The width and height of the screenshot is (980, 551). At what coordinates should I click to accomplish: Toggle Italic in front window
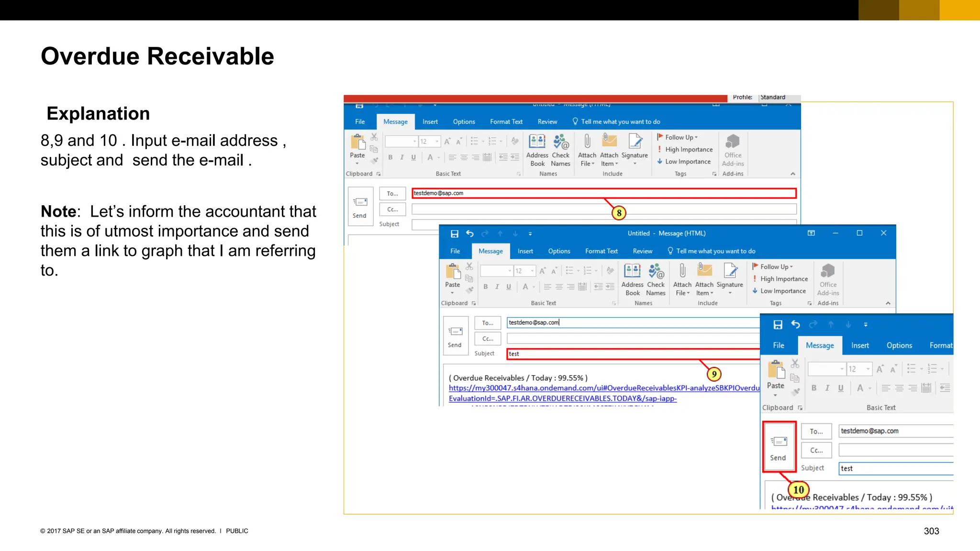coord(827,388)
